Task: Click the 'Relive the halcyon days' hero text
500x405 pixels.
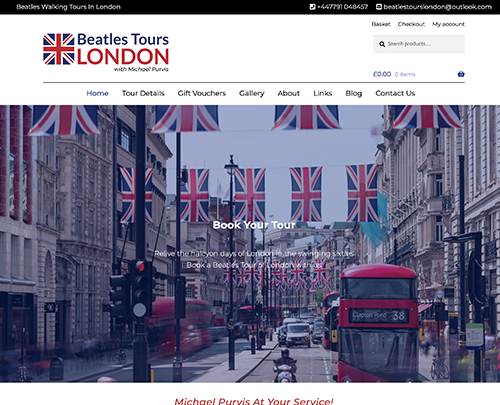Action: (x=254, y=254)
